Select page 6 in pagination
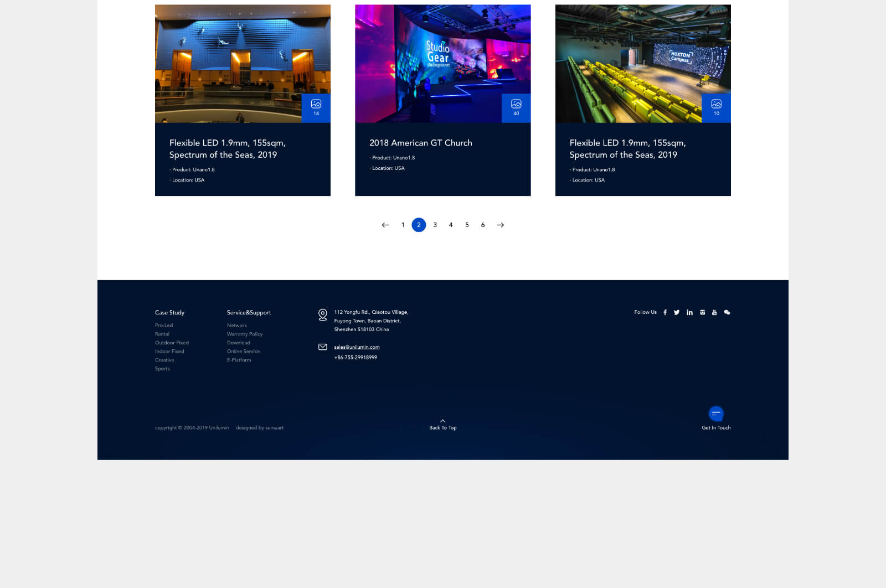886x588 pixels. click(x=483, y=225)
